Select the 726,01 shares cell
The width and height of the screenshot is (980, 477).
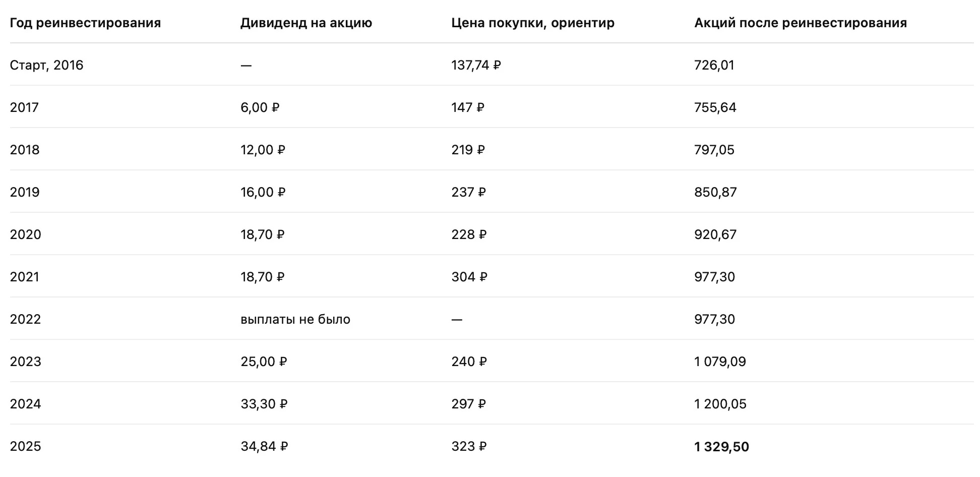click(714, 66)
